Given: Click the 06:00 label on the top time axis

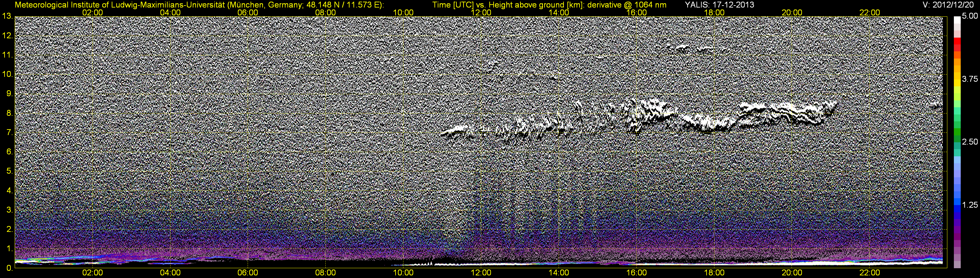Looking at the screenshot, I should click(248, 12).
